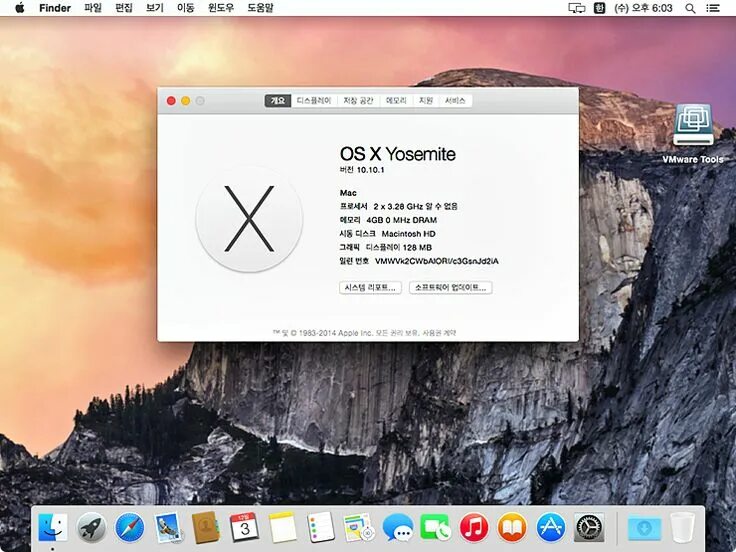Open Trash in the Dock
This screenshot has width=736, height=552.
[x=682, y=528]
